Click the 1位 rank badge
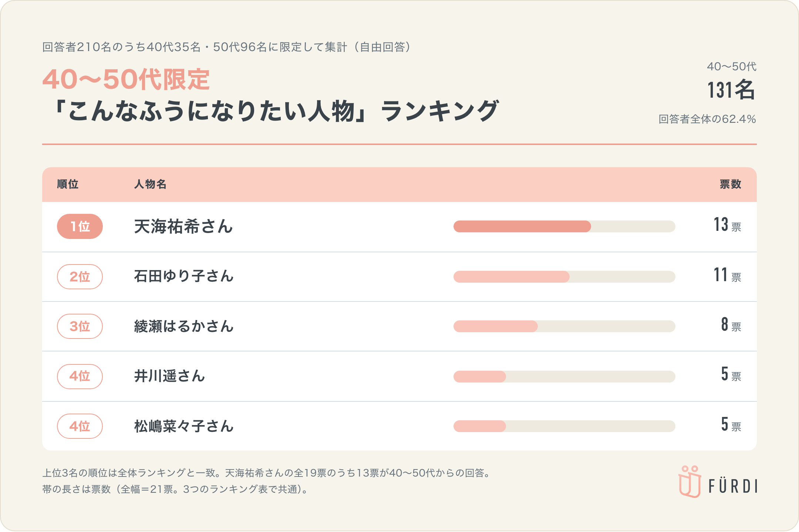Image resolution: width=799 pixels, height=532 pixels. tap(80, 226)
